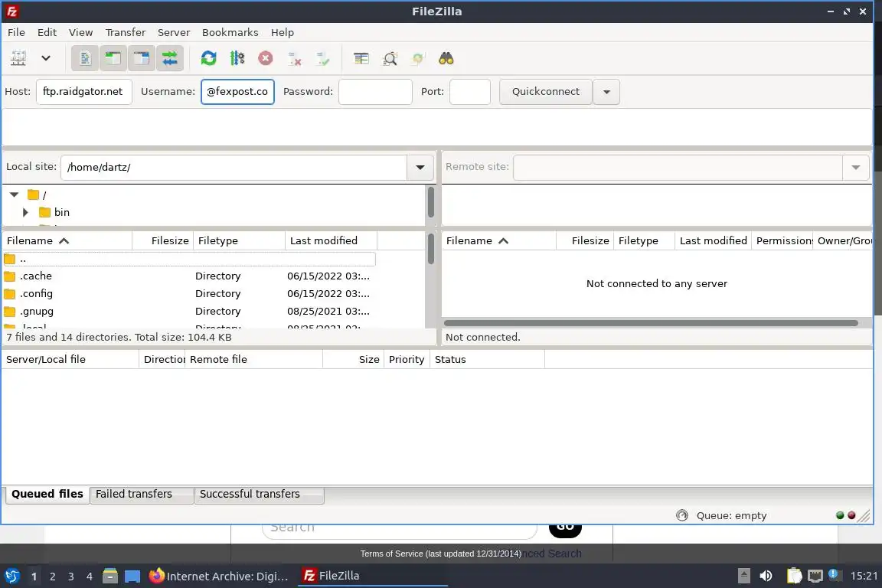Sort local files by Last modified column

pos(331,241)
